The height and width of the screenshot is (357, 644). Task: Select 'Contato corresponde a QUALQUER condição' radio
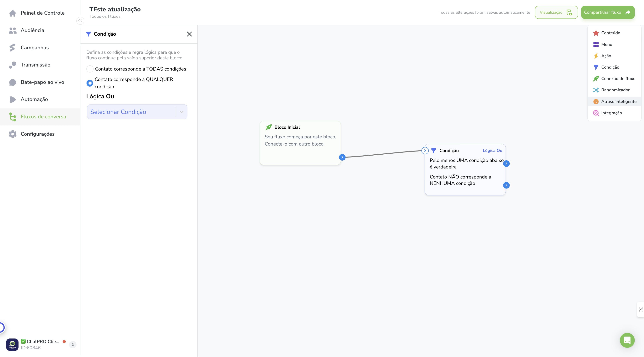[x=90, y=83]
